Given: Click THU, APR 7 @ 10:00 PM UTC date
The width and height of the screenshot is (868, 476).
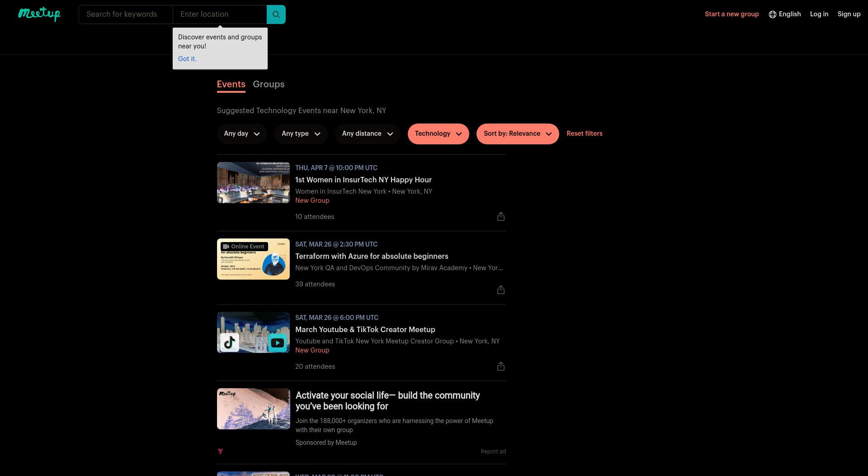Looking at the screenshot, I should 336,168.
